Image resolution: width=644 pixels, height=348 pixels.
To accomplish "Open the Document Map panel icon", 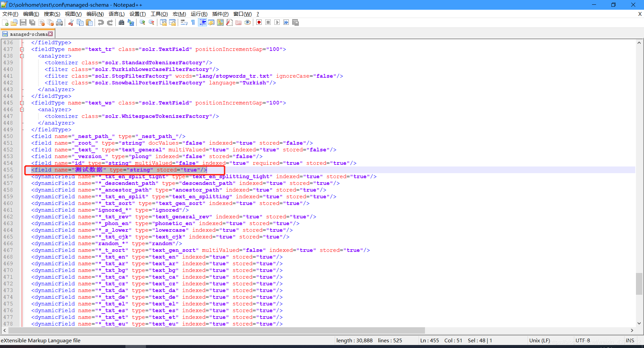I will [220, 22].
